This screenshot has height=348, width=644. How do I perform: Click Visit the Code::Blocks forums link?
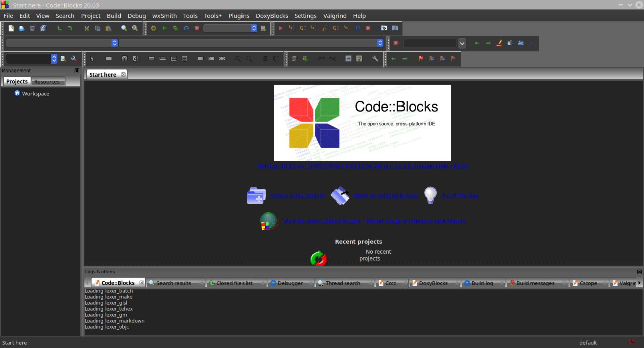point(321,221)
